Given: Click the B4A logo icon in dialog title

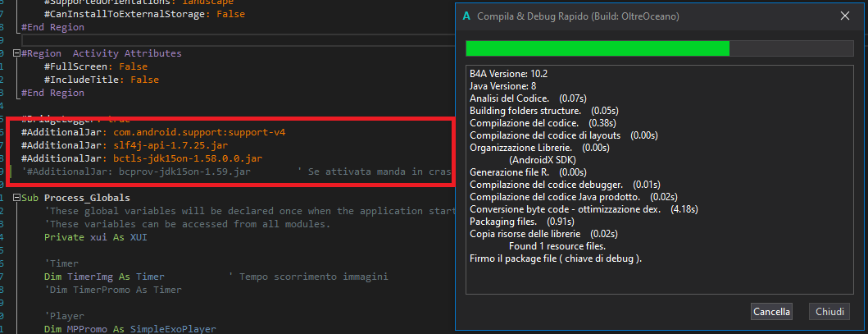Looking at the screenshot, I should pyautogui.click(x=466, y=16).
